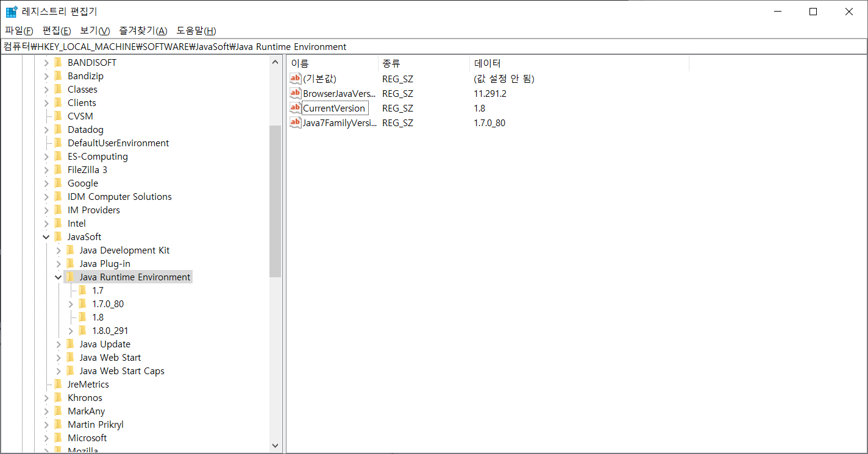Image resolution: width=868 pixels, height=454 pixels.
Task: Select the Java Web Start Caps label
Action: (122, 371)
